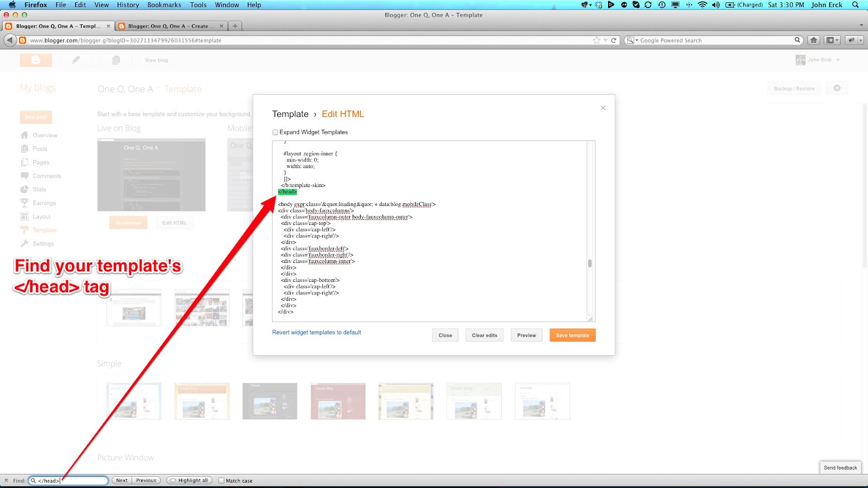
Task: Open Comments via the speech bubble icon
Action: pos(25,176)
